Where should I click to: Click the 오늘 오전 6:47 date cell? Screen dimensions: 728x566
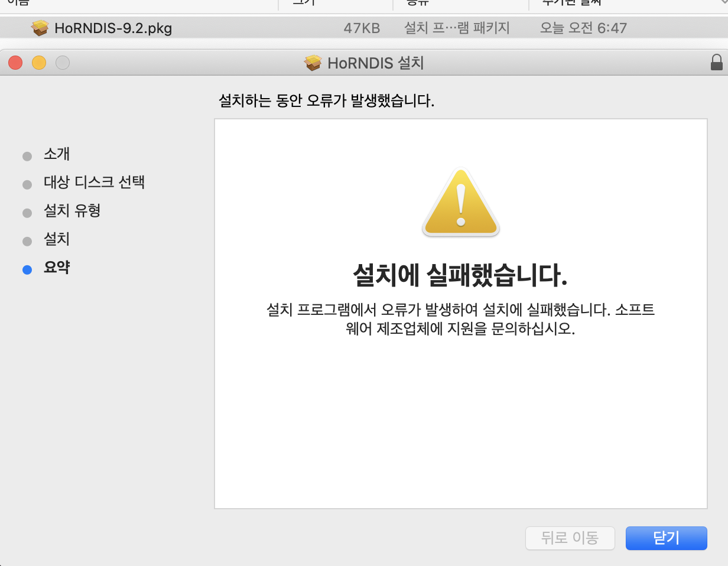583,28
